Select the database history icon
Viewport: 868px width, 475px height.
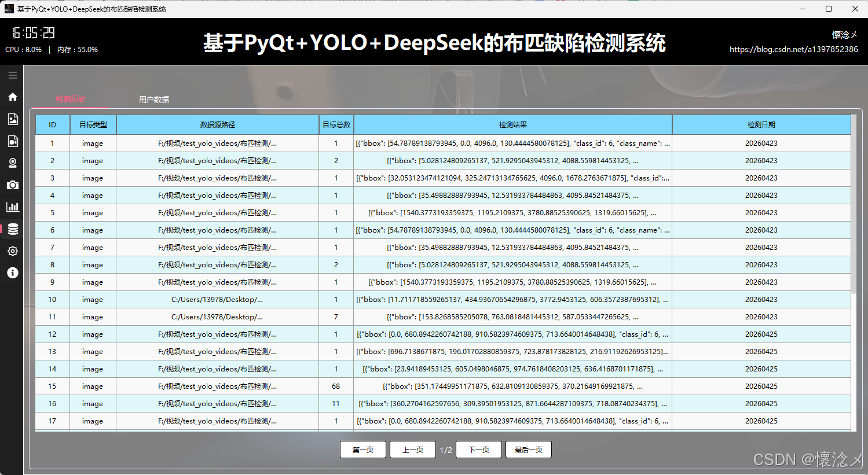click(12, 229)
